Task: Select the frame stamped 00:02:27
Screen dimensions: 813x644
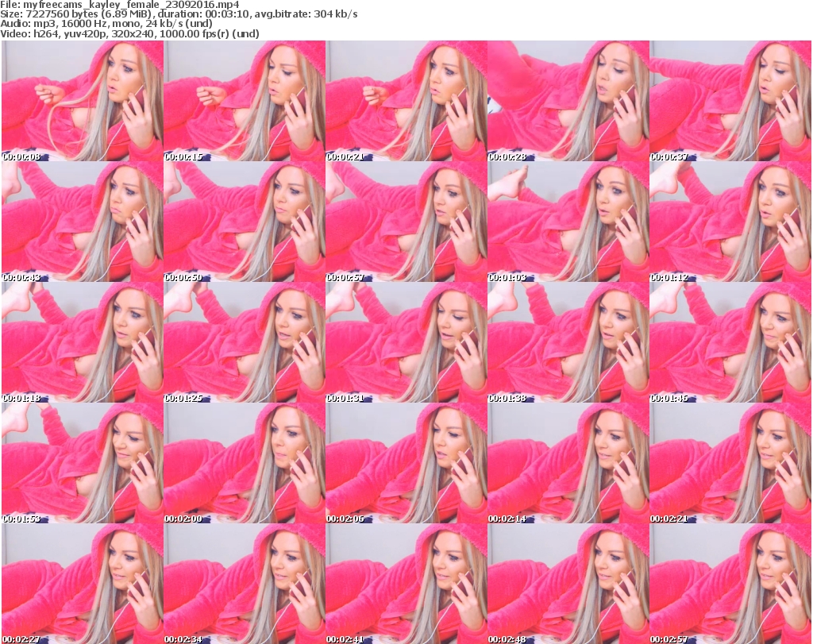Action: coord(83,584)
